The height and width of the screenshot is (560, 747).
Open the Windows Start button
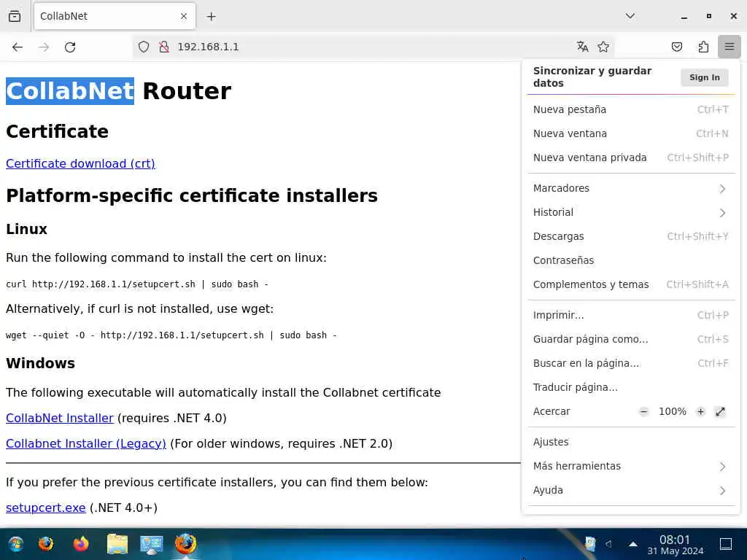click(16, 544)
